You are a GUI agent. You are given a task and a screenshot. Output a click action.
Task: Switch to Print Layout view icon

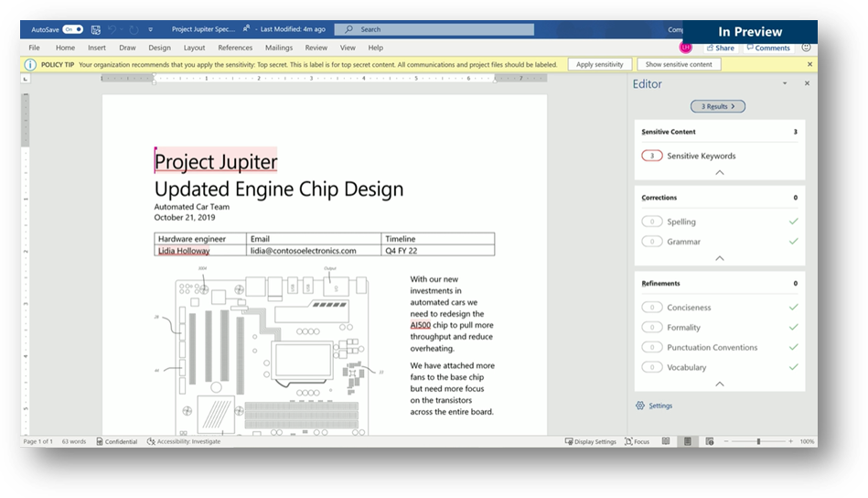[688, 441]
